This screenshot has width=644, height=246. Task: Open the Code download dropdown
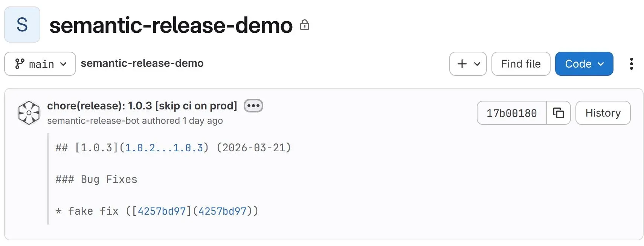[x=584, y=64]
